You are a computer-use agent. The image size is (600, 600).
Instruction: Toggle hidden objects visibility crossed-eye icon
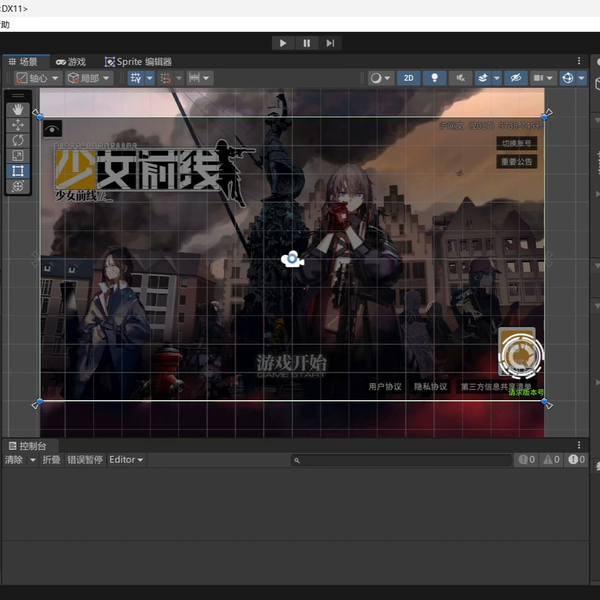[516, 78]
